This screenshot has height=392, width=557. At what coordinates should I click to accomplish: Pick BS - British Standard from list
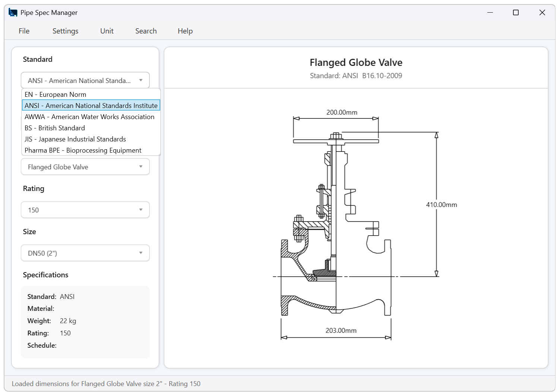tap(55, 128)
